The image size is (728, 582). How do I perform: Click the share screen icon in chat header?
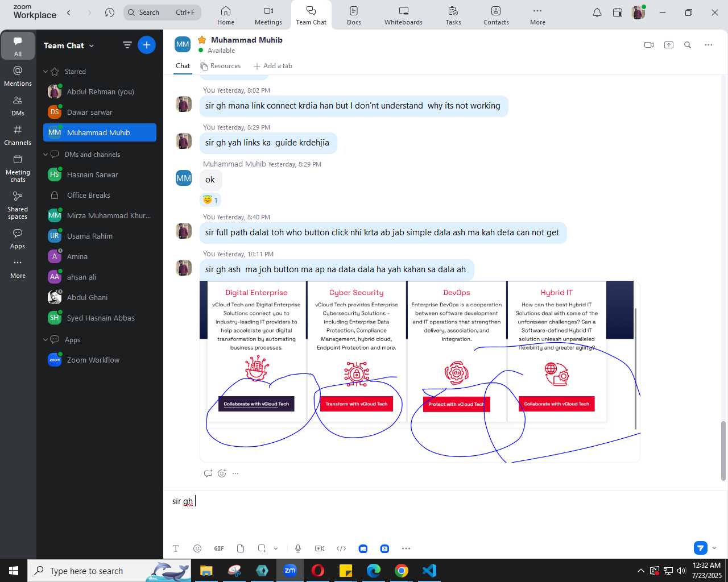pyautogui.click(x=669, y=45)
